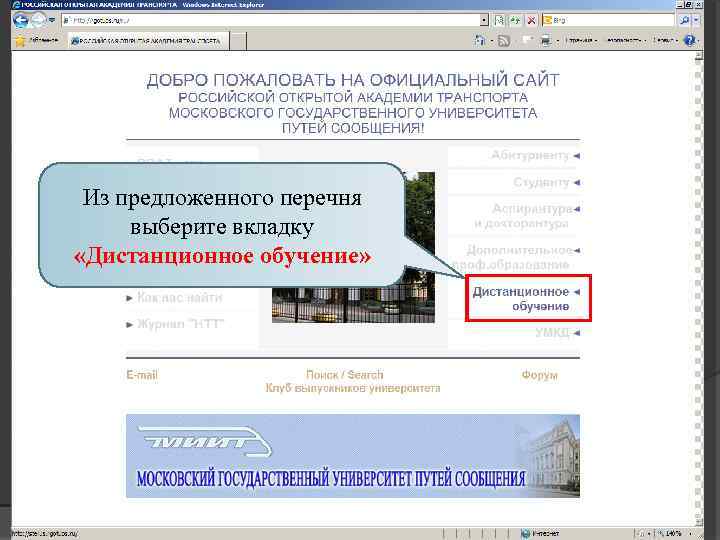Open the Page (Страница) menu

point(582,41)
